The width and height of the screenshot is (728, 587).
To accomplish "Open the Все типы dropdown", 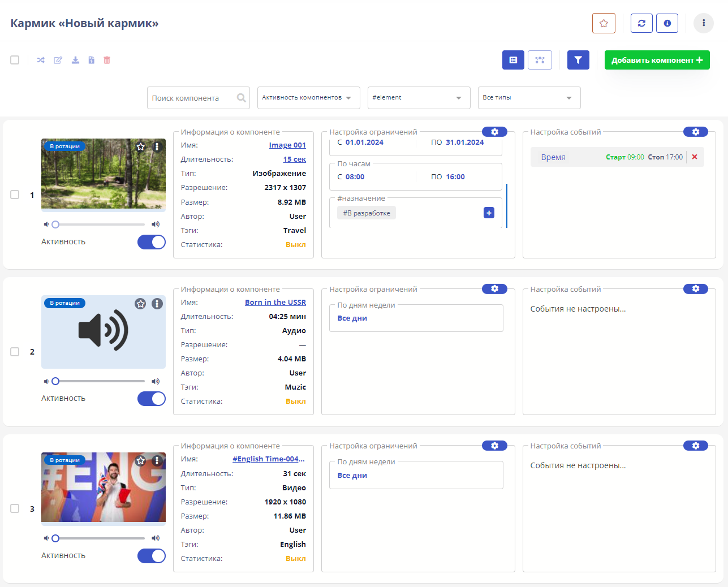I will pyautogui.click(x=529, y=98).
